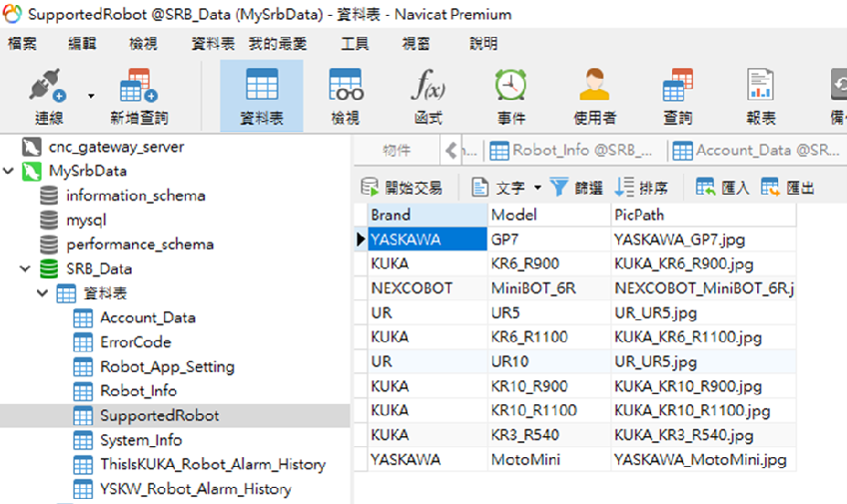This screenshot has width=847, height=504.
Task: Collapse the SRB_Data database node
Action: [x=25, y=268]
